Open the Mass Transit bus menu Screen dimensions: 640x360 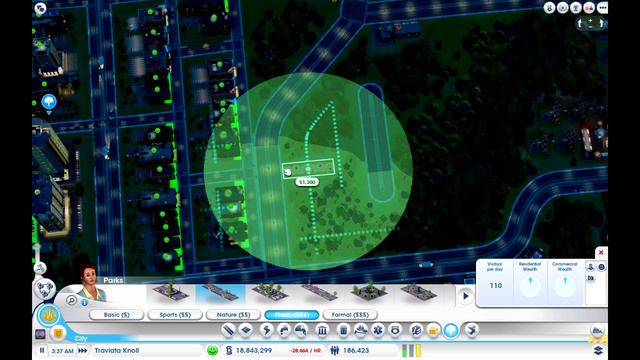tap(433, 330)
